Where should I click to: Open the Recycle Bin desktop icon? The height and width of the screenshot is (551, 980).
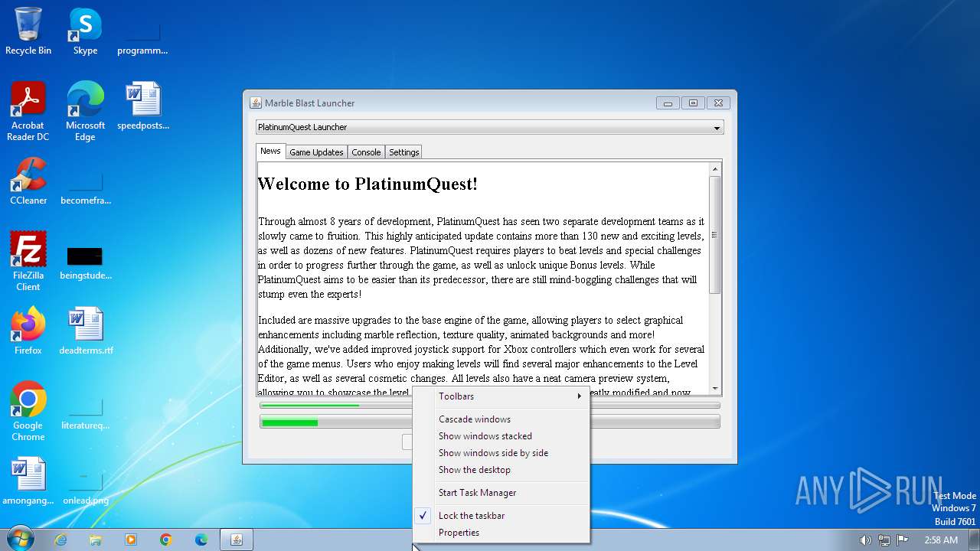coord(28,31)
